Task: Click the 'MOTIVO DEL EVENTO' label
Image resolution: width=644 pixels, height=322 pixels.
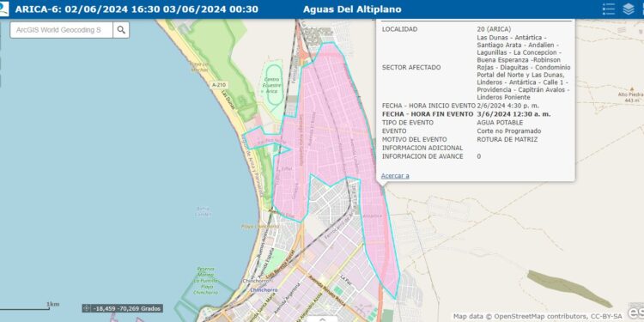Action: [415, 139]
